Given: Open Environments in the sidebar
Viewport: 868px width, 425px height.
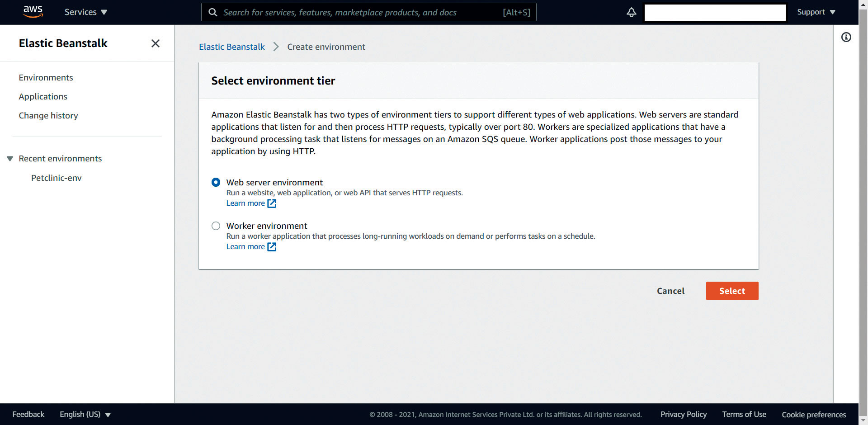Looking at the screenshot, I should (46, 77).
